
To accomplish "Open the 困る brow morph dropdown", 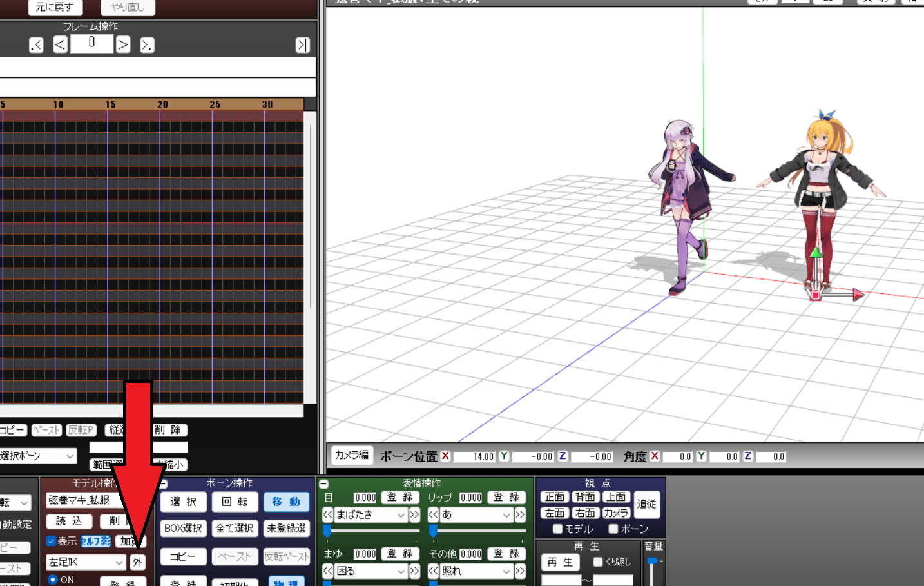I will click(371, 571).
